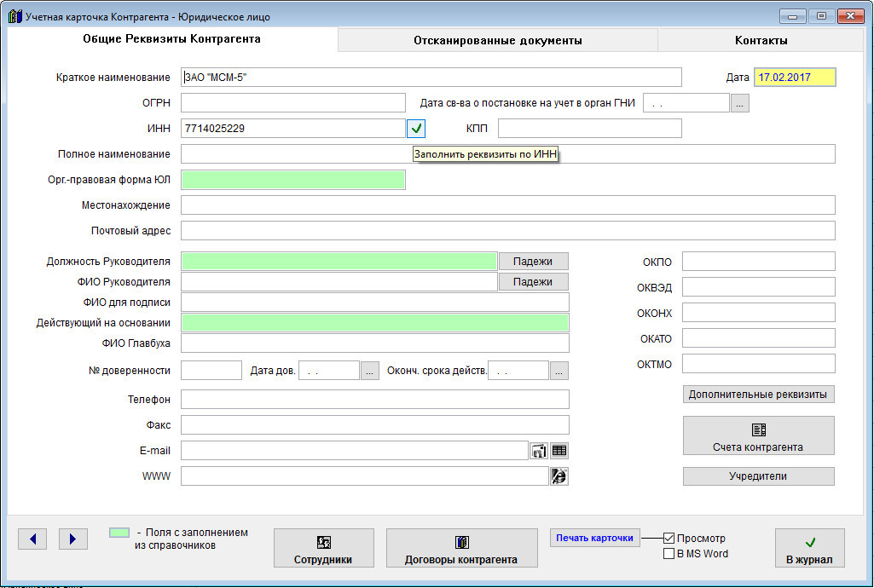Screen dimensions: 874x588
Task: Open website via the WWW browser icon
Action: [559, 476]
